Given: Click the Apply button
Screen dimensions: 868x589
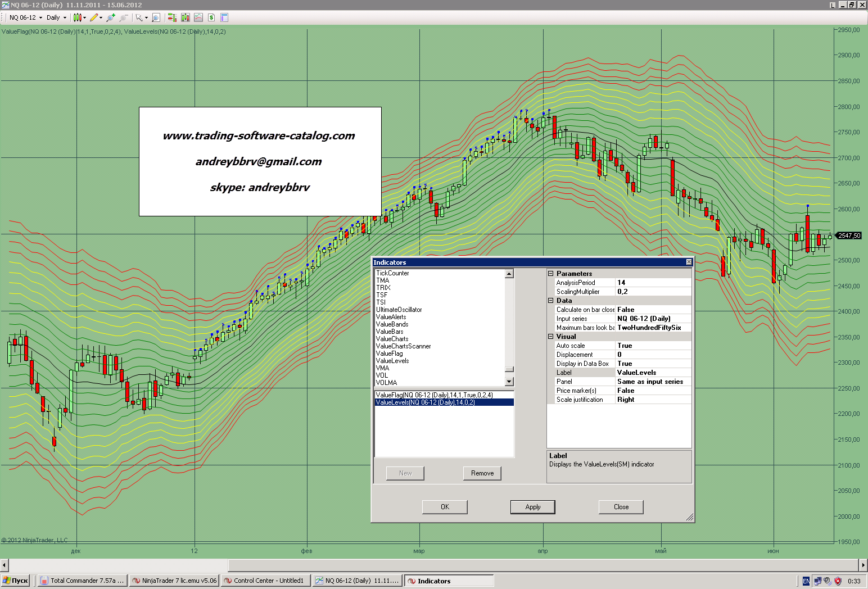Looking at the screenshot, I should [x=532, y=507].
